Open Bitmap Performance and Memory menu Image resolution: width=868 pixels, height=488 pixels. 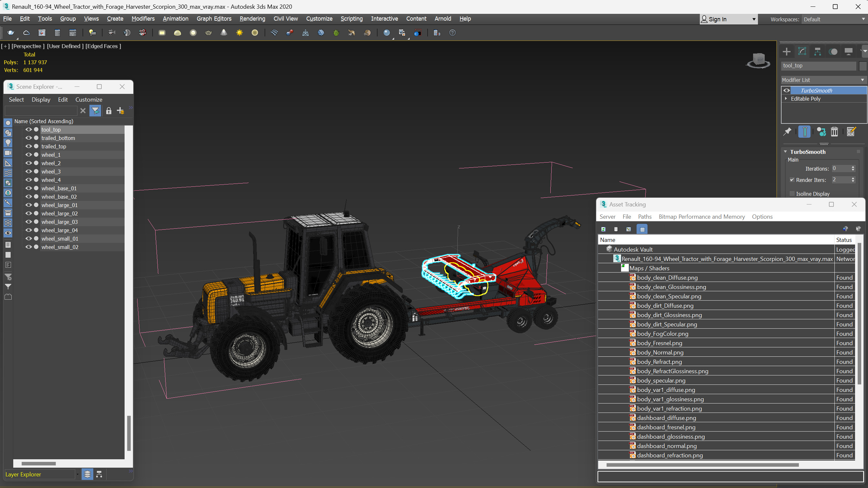[x=701, y=217]
